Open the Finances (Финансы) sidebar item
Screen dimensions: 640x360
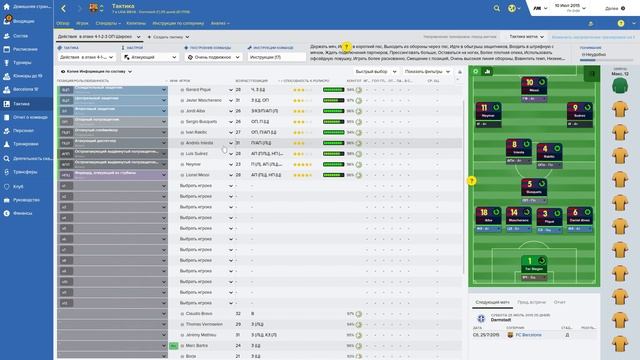tap(22, 213)
